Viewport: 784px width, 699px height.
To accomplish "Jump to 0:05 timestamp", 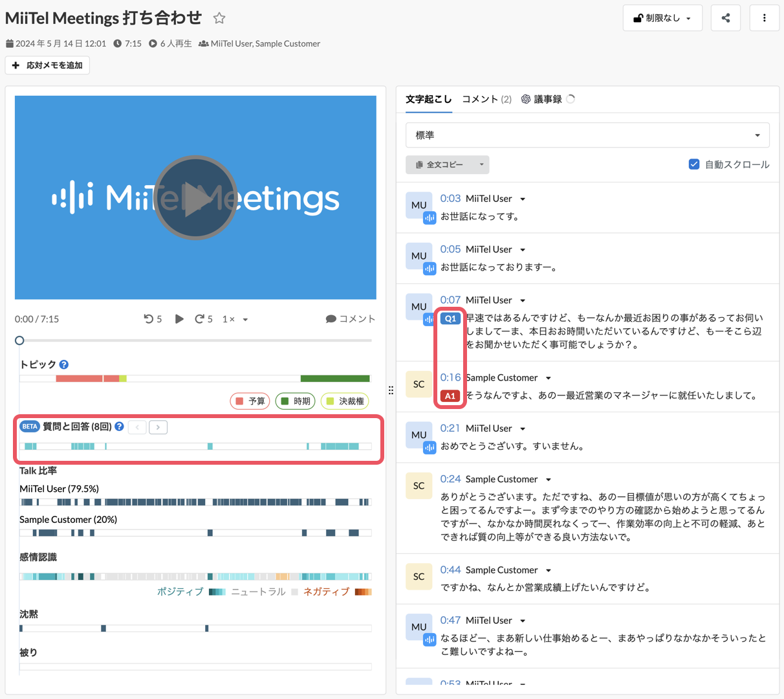I will pos(450,249).
